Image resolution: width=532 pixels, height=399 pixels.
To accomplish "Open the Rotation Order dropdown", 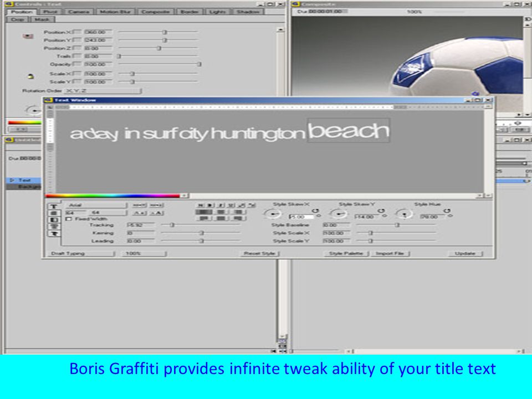I will pos(103,91).
